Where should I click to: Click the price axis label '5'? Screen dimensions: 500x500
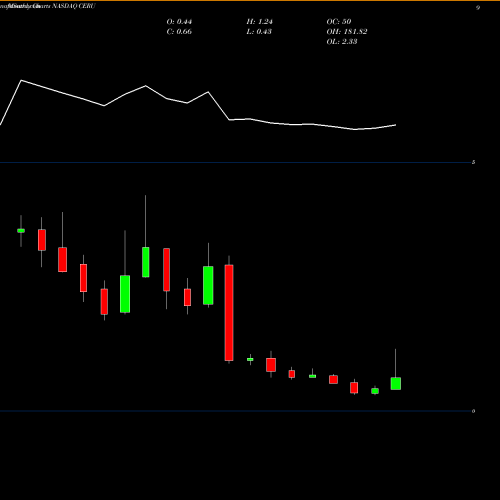tap(473, 162)
